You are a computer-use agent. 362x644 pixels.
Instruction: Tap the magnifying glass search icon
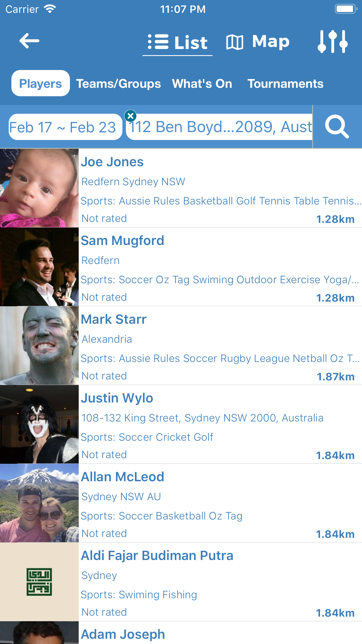point(337,127)
